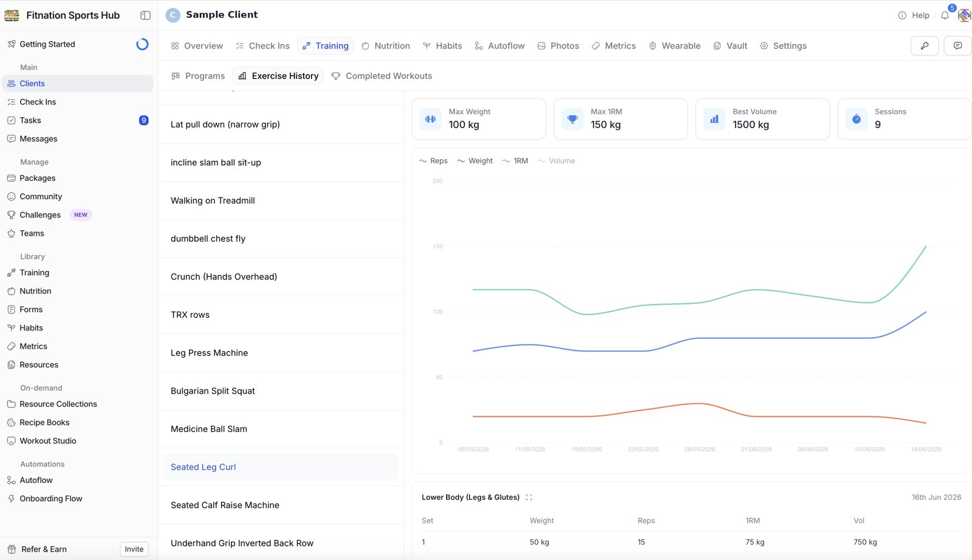This screenshot has width=972, height=560.
Task: Click the Invite button
Action: [x=134, y=549]
